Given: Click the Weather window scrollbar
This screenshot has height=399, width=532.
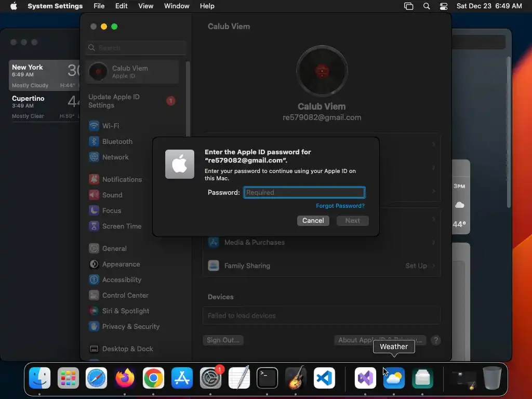Looking at the screenshot, I should tap(509, 132).
